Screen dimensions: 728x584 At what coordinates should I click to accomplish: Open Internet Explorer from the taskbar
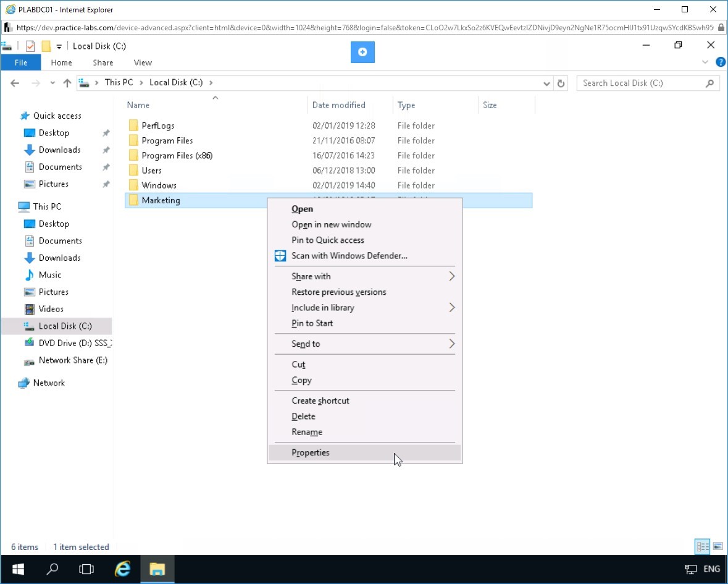pyautogui.click(x=123, y=569)
